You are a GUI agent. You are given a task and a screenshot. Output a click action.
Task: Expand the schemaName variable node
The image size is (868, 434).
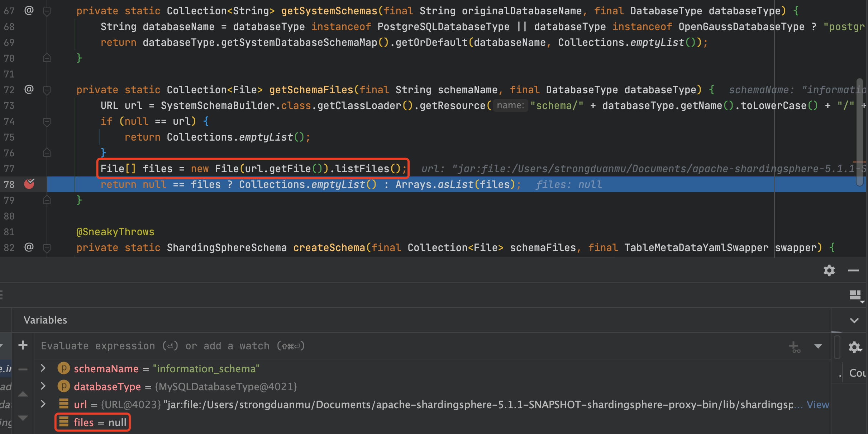pyautogui.click(x=43, y=368)
